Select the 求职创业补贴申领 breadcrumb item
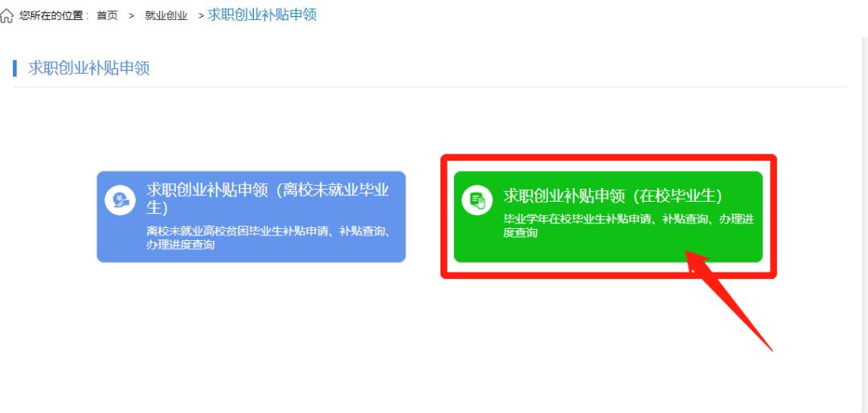The image size is (868, 413). tap(262, 14)
